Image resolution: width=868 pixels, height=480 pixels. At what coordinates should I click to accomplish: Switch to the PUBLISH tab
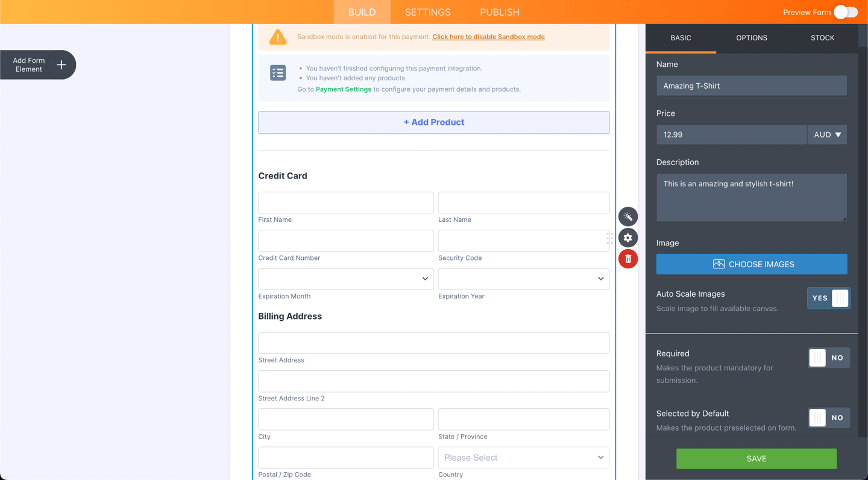coord(500,12)
